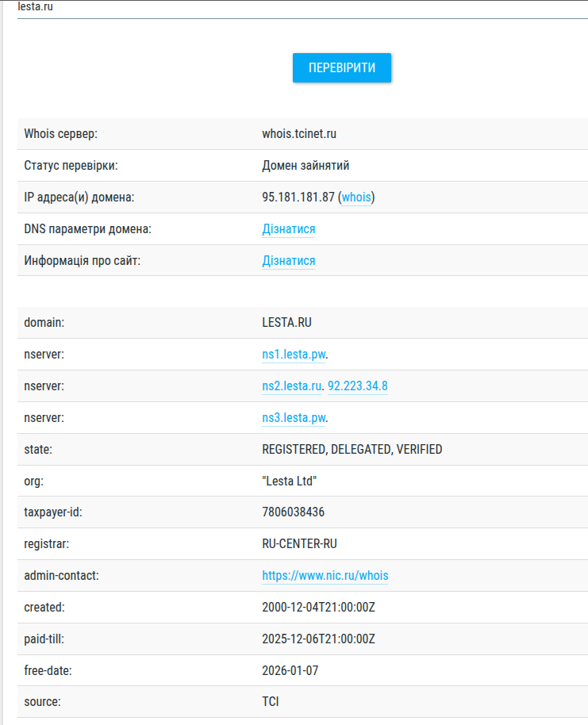This screenshot has width=588, height=725.
Task: Open the ns1.lesta.pw nameserver link
Action: (x=294, y=355)
